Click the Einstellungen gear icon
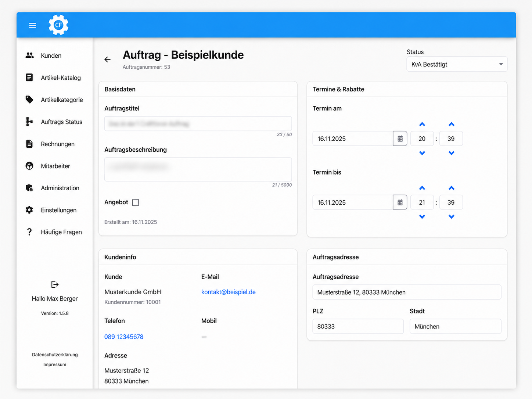The width and height of the screenshot is (532, 399). 29,210
